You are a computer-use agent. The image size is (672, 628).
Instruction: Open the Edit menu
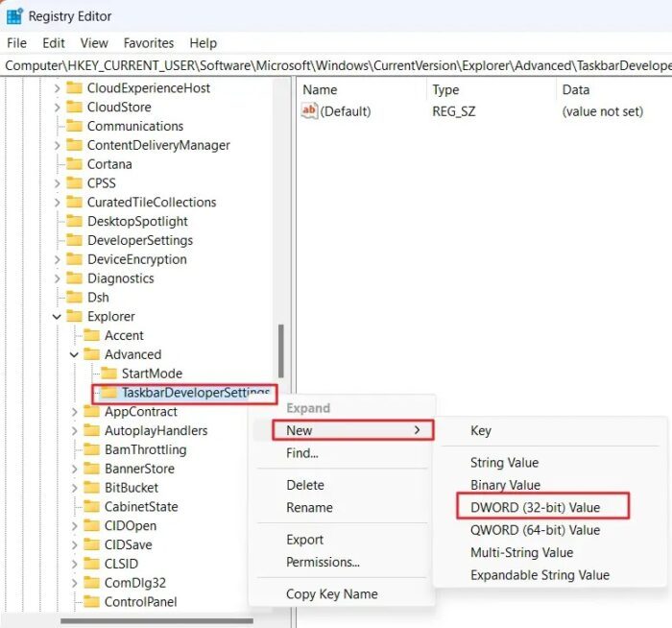click(x=54, y=43)
